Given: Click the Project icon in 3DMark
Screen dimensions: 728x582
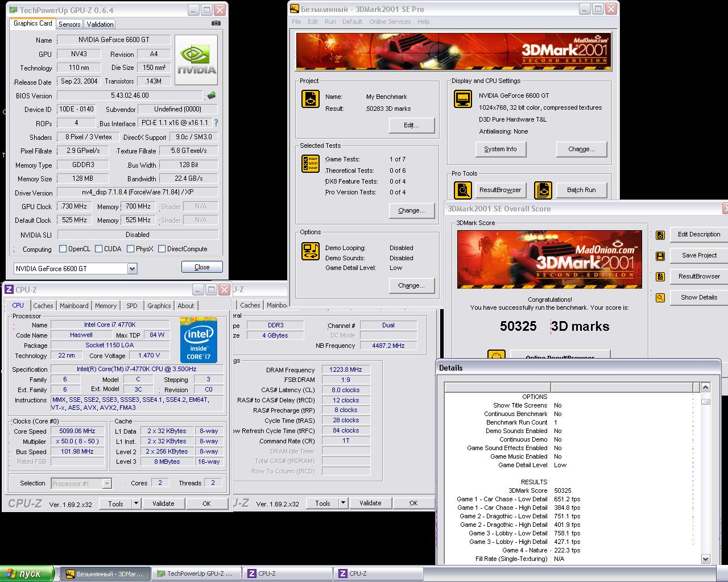Looking at the screenshot, I should 310,99.
